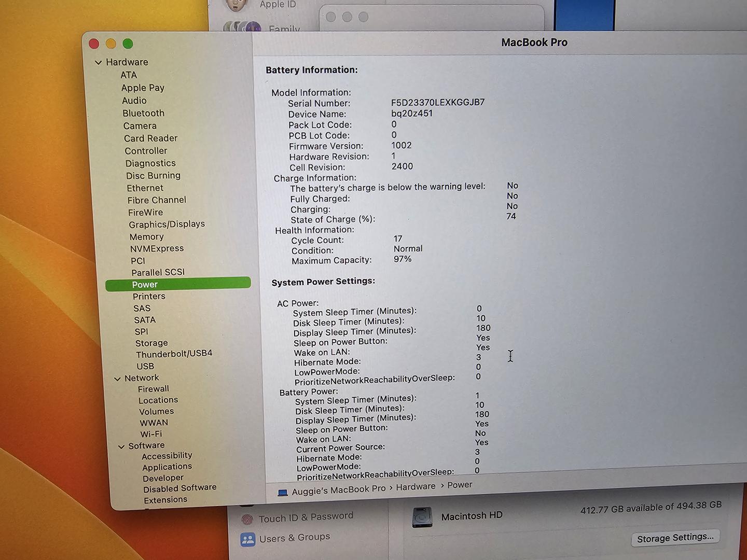Open Printers entry
This screenshot has height=560, width=747.
pyautogui.click(x=149, y=296)
